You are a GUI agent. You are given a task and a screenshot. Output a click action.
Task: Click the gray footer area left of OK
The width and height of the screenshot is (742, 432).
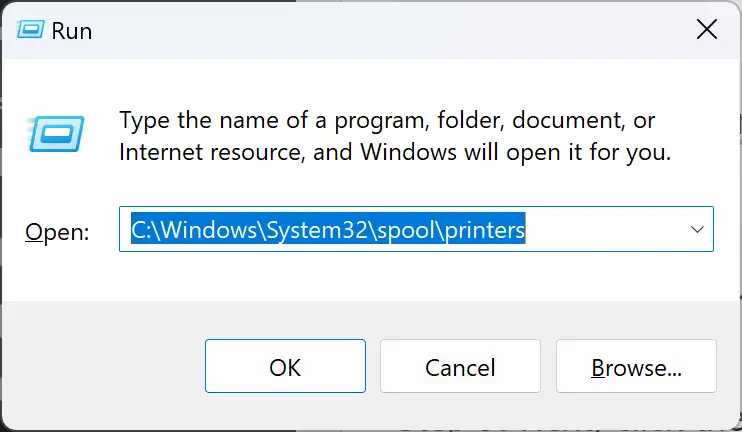click(x=103, y=366)
